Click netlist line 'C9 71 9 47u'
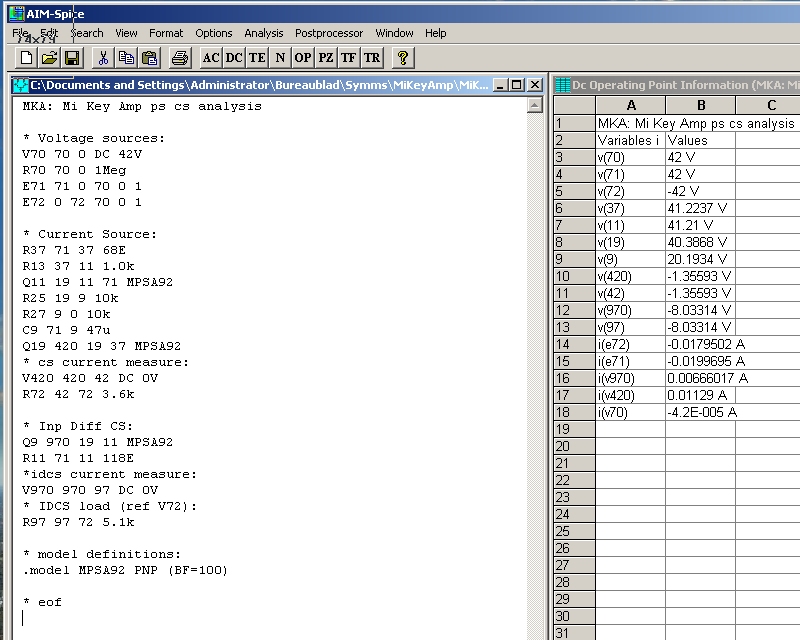The image size is (800, 640). 66,330
